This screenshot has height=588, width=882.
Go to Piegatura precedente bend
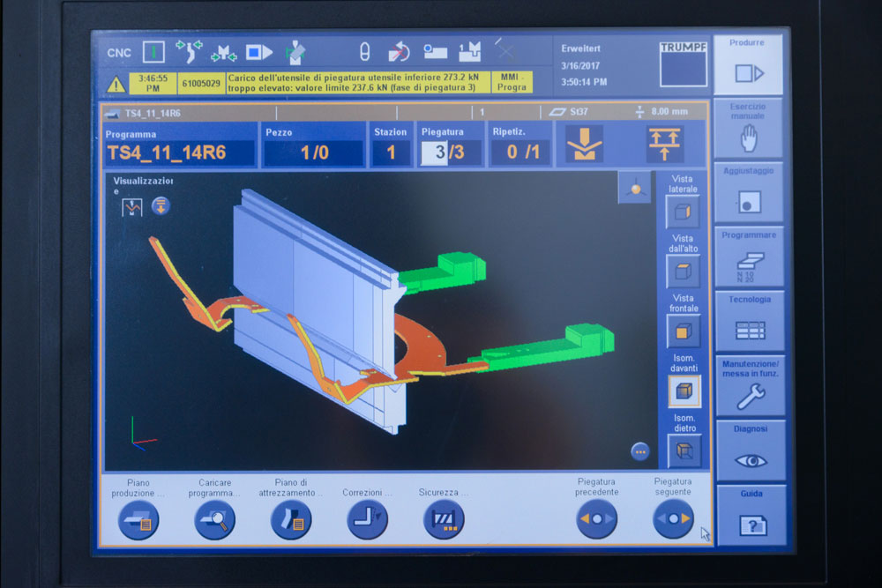click(x=596, y=519)
